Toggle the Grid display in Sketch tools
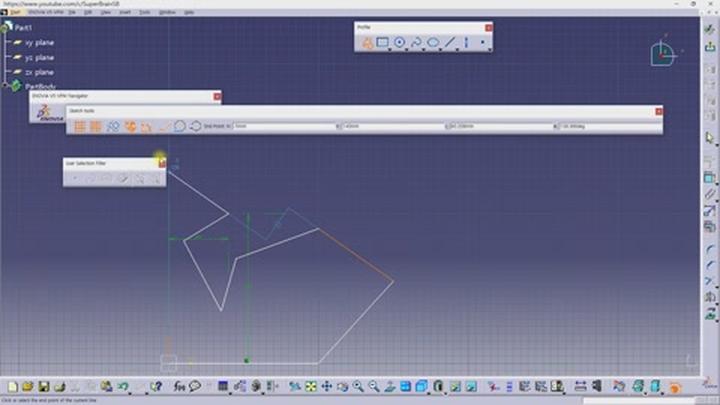Screen dimensions: 720x405 pos(80,126)
